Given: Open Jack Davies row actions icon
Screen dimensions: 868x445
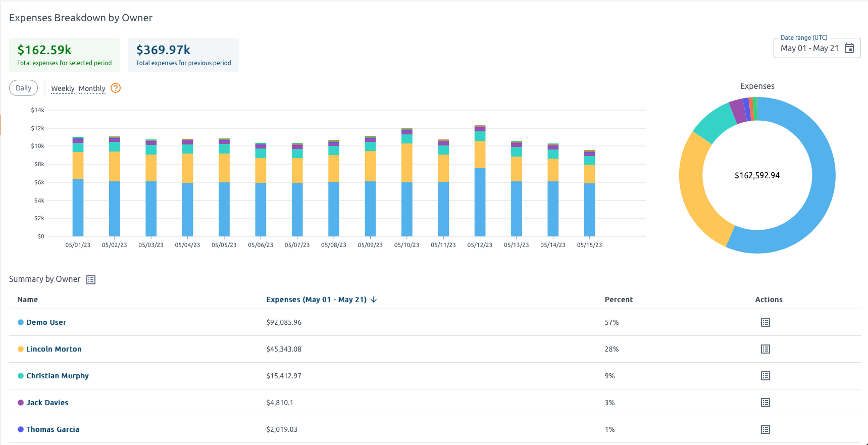Looking at the screenshot, I should (765, 403).
